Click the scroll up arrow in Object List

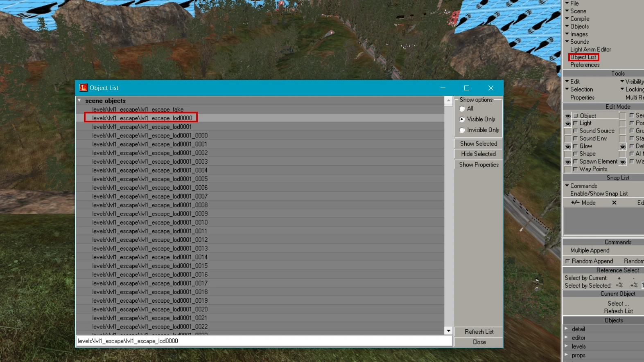(448, 100)
